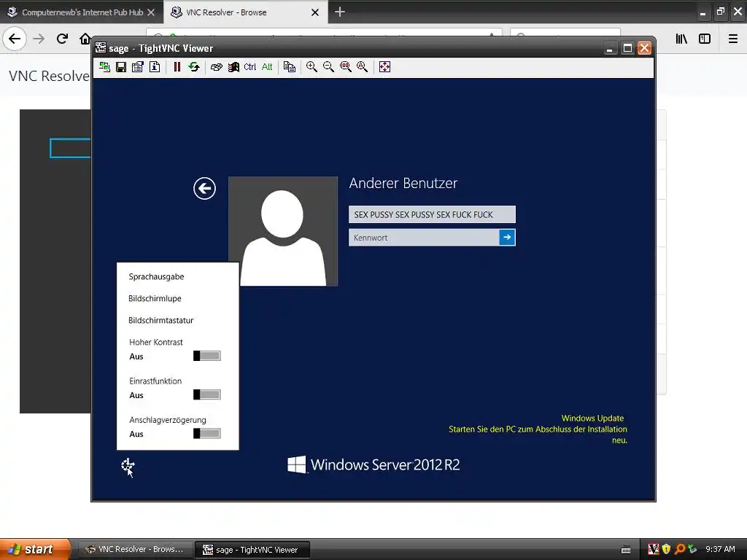
Task: Click the 9:37 AM taskbar clock
Action: click(720, 549)
